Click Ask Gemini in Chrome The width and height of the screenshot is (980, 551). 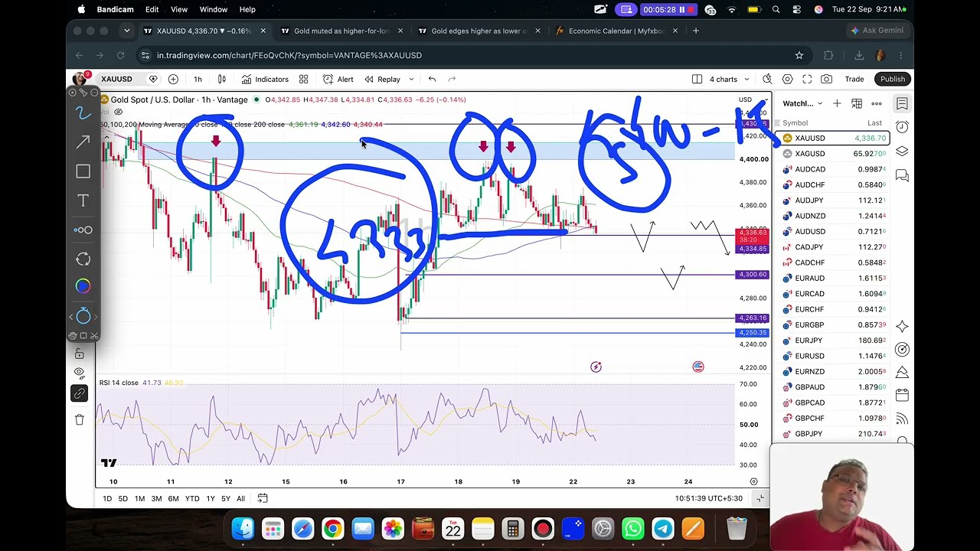coord(877,31)
